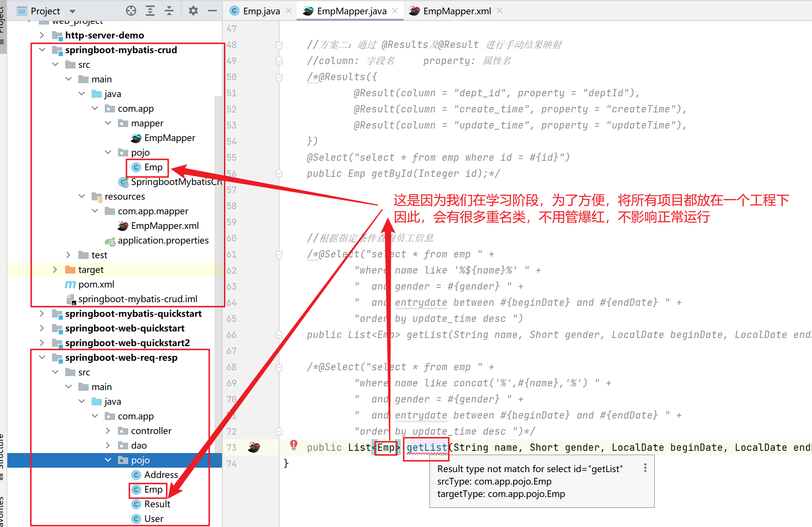Screen dimensions: 812x527
Task: Click the Collapse All toolbar icon
Action: point(169,11)
